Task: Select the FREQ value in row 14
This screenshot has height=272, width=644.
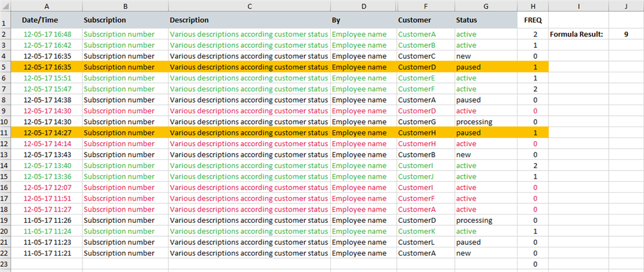Action: 533,166
